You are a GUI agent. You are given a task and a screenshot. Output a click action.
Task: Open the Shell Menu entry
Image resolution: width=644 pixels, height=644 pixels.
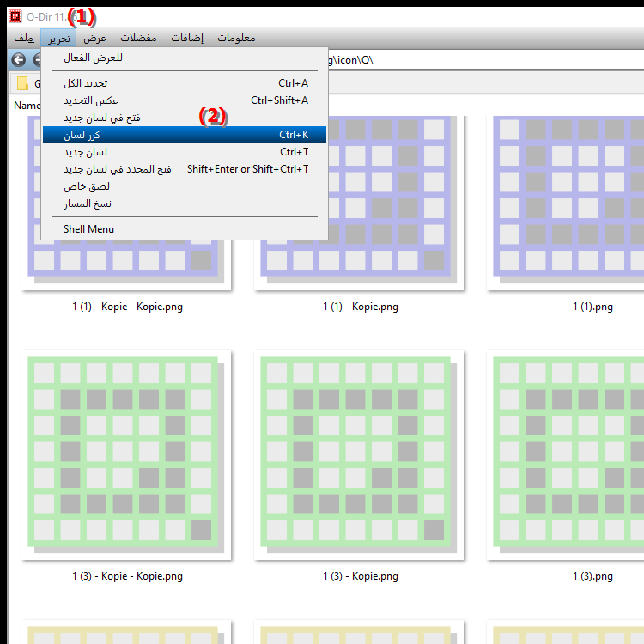tap(185, 229)
